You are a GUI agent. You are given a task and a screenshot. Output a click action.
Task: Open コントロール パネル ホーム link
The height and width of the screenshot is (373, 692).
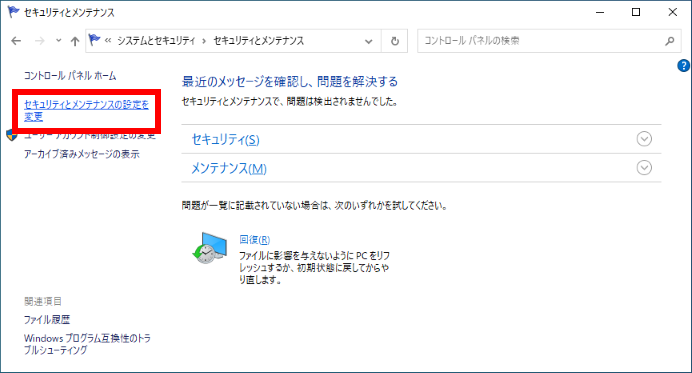tap(70, 76)
